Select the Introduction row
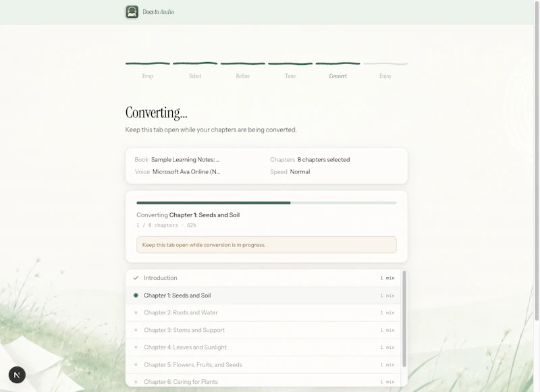 click(263, 278)
